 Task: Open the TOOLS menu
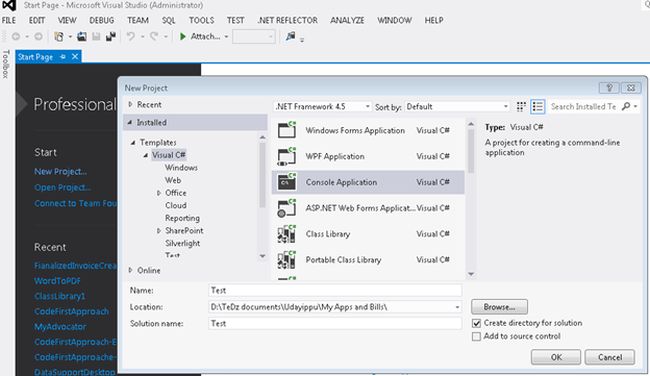click(201, 20)
